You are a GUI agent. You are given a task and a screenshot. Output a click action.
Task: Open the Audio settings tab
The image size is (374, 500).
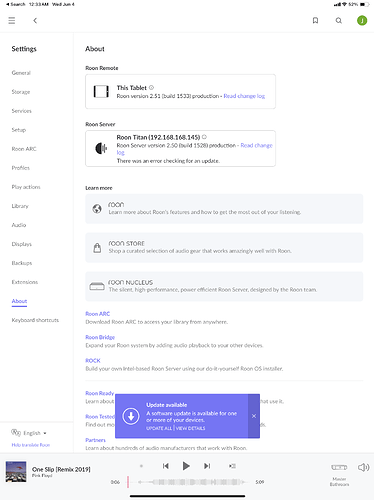coord(19,225)
